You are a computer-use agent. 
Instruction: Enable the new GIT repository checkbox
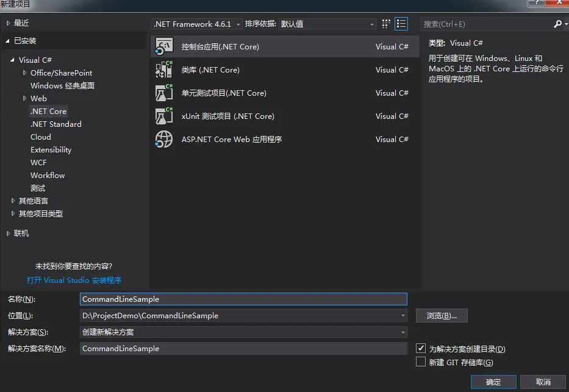point(420,362)
